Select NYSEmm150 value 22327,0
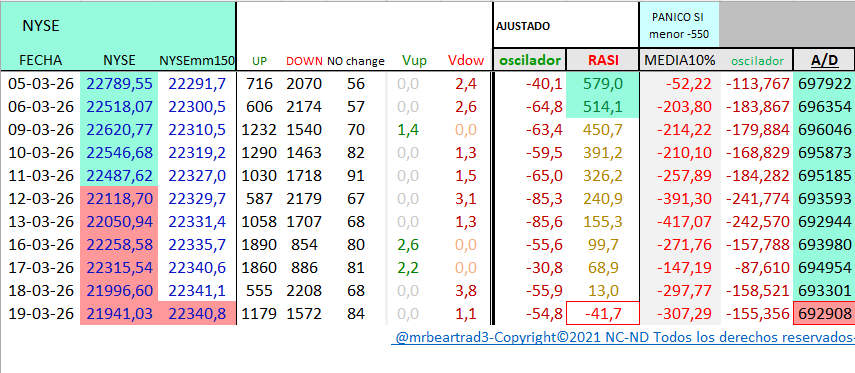The width and height of the screenshot is (855, 373). coord(197,176)
